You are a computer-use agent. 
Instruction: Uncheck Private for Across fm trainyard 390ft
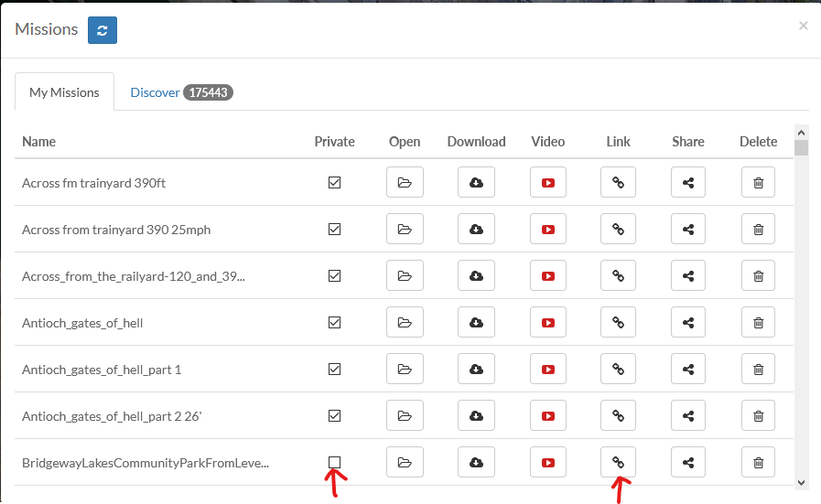[334, 182]
